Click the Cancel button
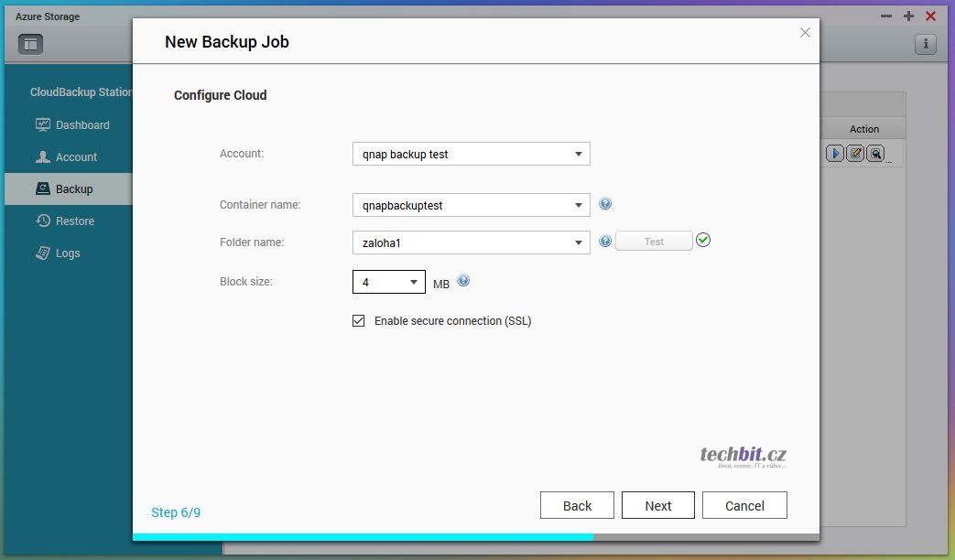This screenshot has height=560, width=955. [x=744, y=506]
